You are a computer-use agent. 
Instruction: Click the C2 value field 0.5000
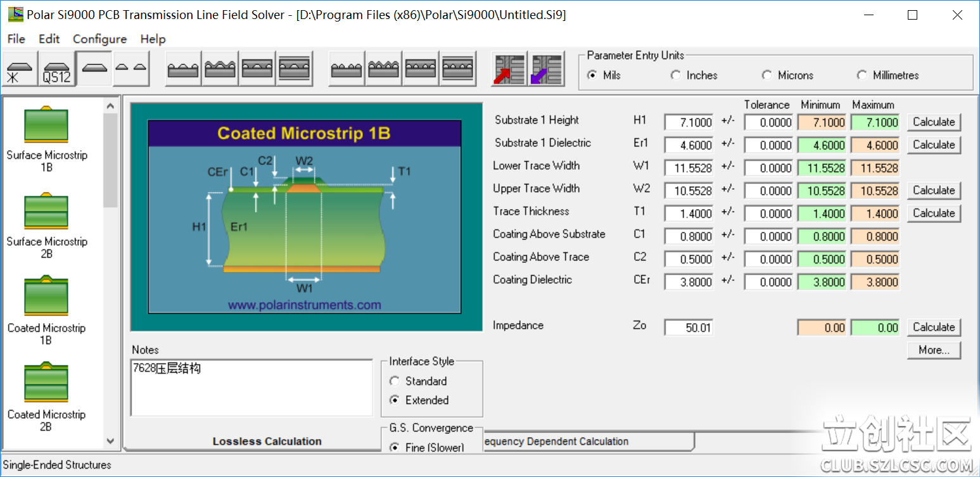tap(689, 259)
